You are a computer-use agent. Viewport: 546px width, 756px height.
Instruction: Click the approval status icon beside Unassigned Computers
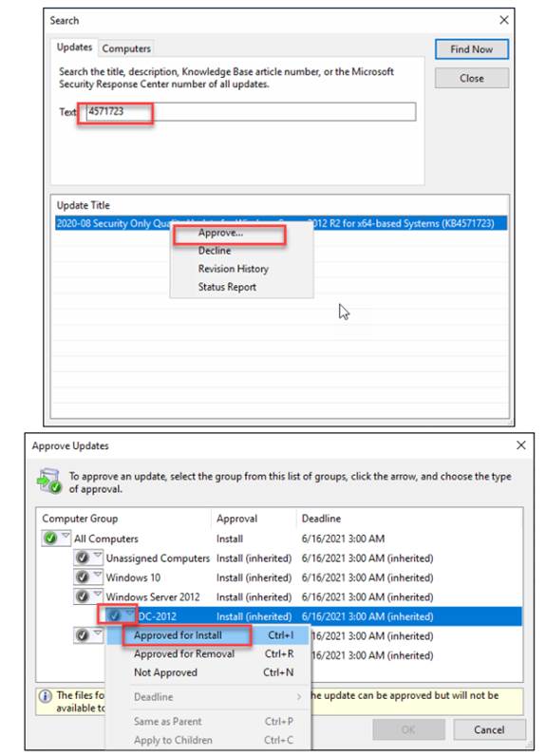coord(83,558)
